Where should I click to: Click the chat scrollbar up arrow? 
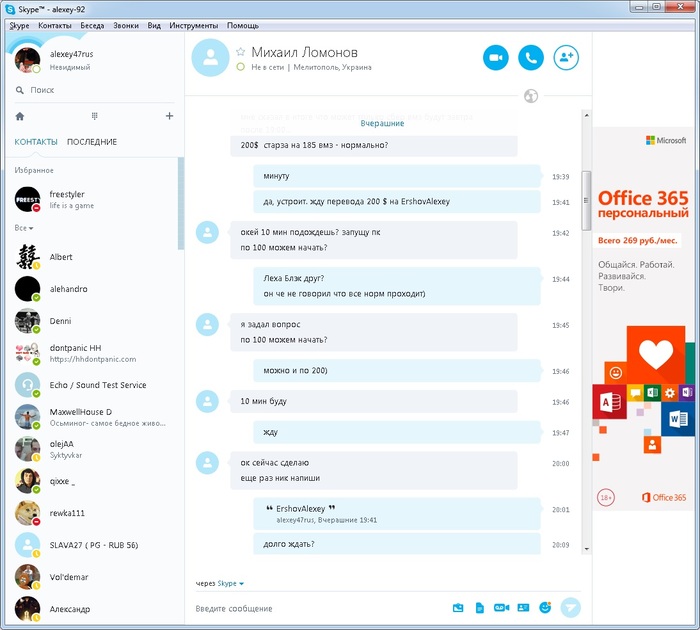(x=586, y=115)
